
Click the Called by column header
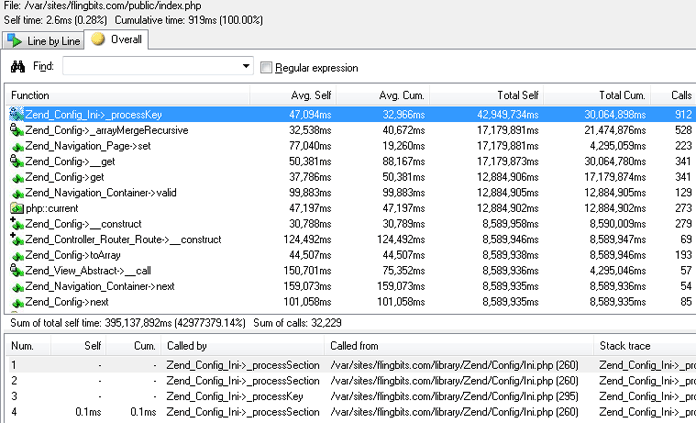coord(242,346)
